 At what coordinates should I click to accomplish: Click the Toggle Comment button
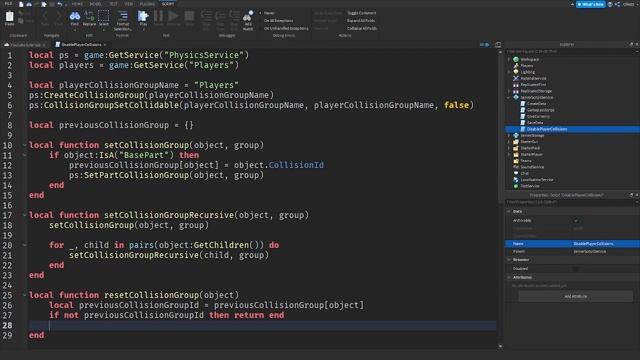tap(361, 13)
